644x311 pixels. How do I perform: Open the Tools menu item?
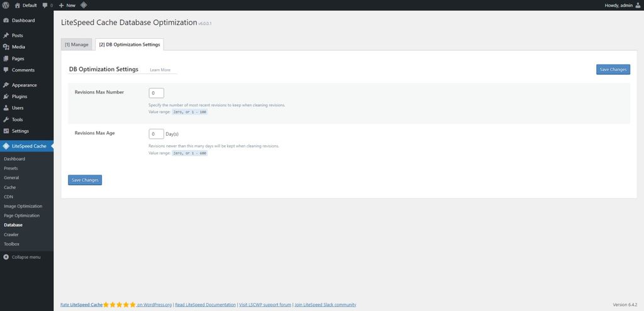[26, 119]
